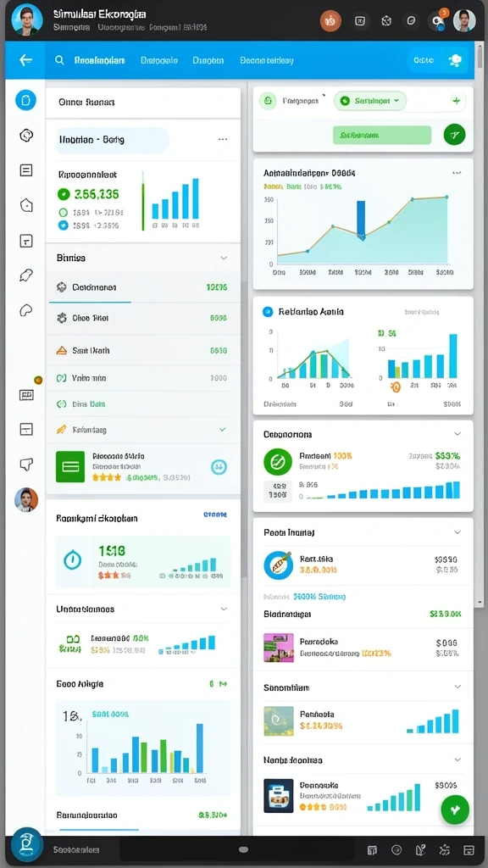Toggle the green radio dot beside 2,66,136

[x=64, y=194]
